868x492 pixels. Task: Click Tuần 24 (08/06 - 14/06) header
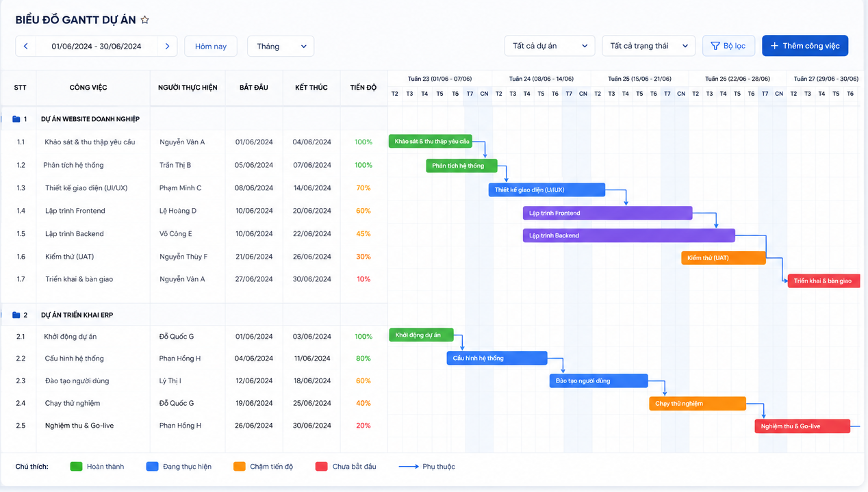pyautogui.click(x=541, y=79)
